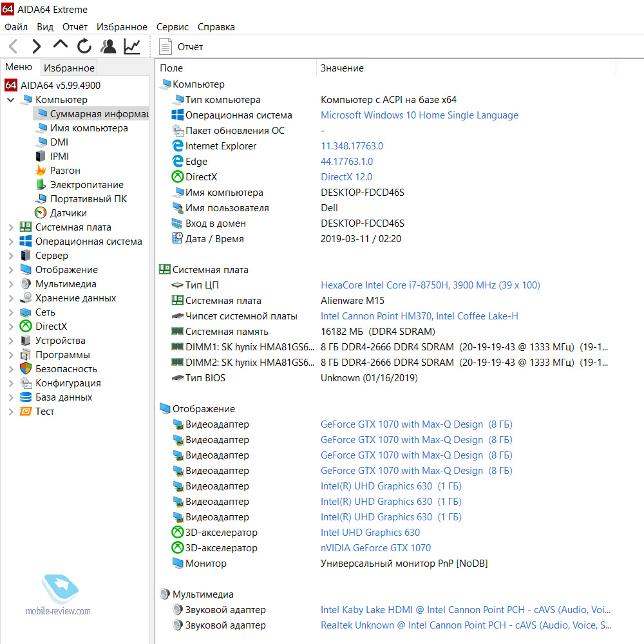Click the IPMI tree icon
This screenshot has width=644, height=644.
(x=40, y=156)
